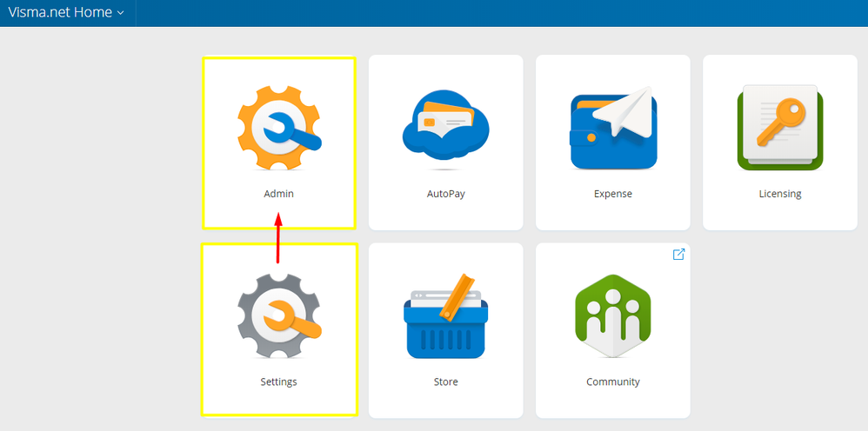Click the Licensing label text

pos(780,194)
